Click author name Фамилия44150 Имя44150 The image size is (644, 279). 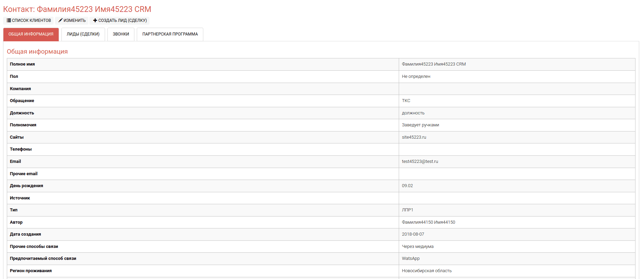click(x=428, y=222)
